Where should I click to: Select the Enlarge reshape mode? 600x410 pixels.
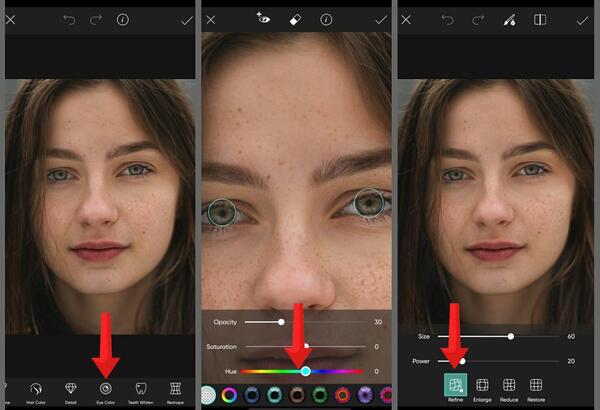tap(482, 390)
